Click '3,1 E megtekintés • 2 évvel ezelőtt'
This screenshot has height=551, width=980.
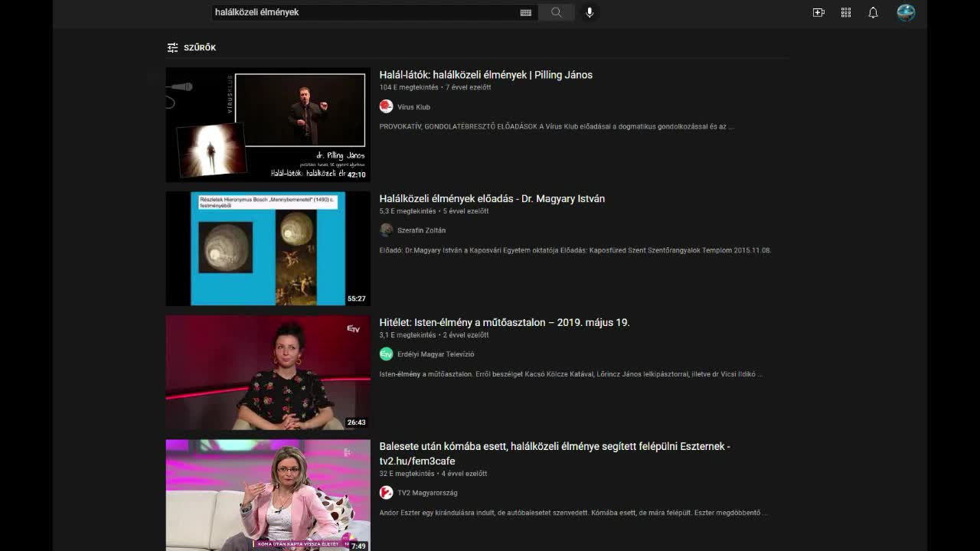coord(434,335)
